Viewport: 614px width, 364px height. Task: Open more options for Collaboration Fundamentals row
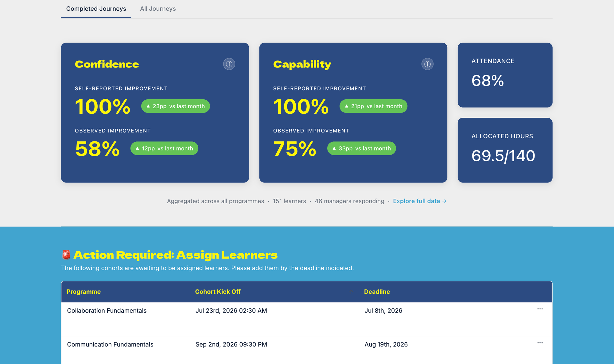click(540, 309)
